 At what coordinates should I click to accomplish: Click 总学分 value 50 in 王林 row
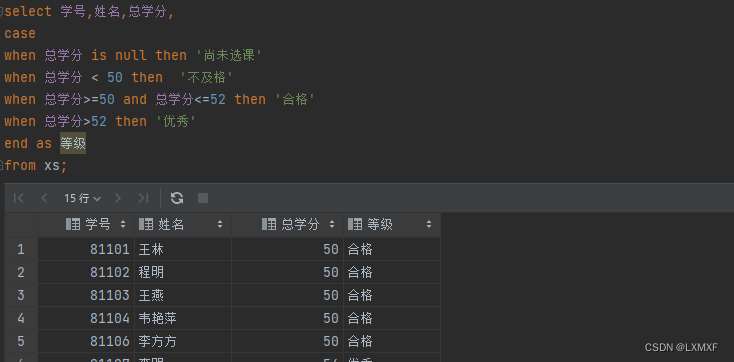[287, 249]
